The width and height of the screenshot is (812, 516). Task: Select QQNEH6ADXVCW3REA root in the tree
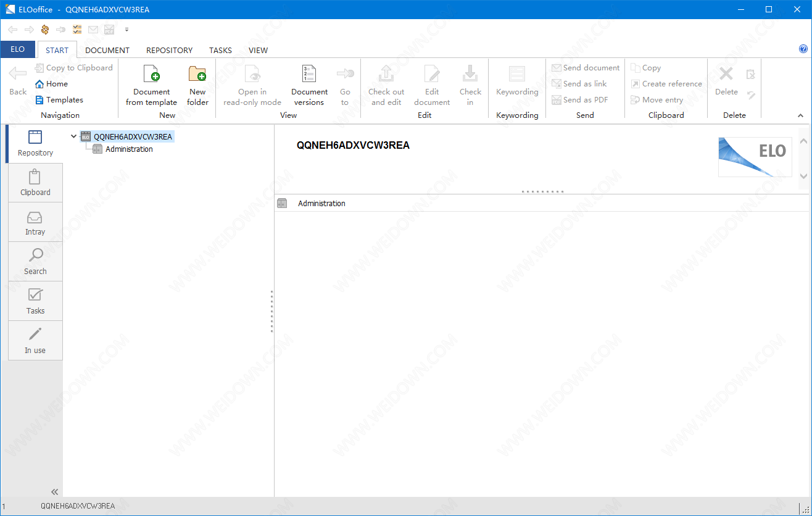(133, 137)
